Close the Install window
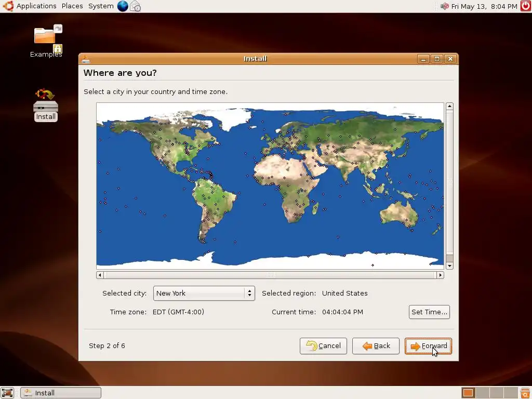Viewport: 532px width, 399px height. pyautogui.click(x=450, y=59)
